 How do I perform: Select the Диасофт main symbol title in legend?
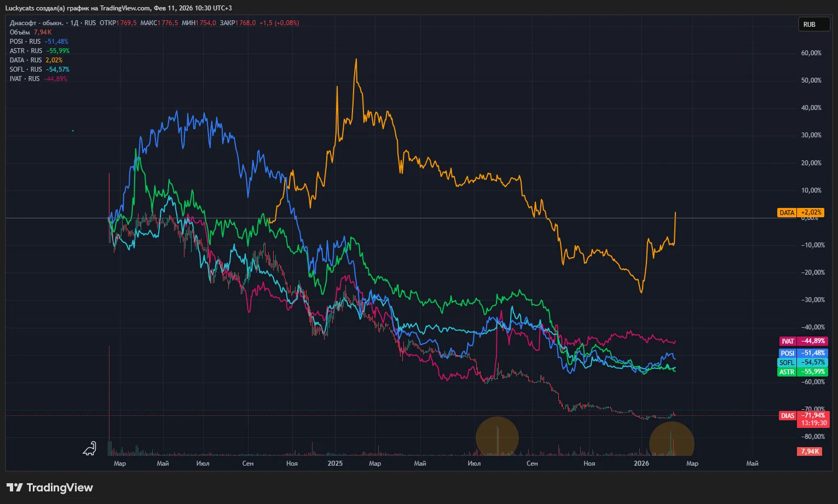pos(36,23)
